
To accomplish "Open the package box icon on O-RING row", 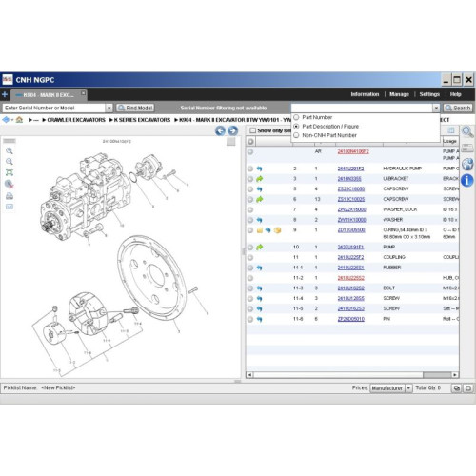I will [277, 230].
